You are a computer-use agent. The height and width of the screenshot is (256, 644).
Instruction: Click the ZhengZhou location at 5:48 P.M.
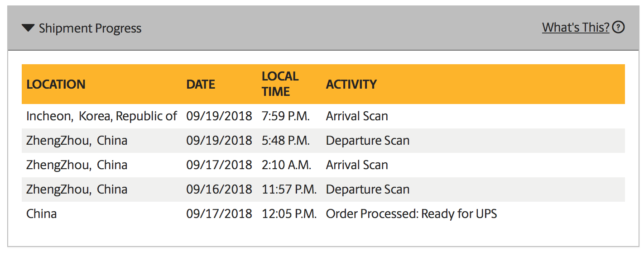click(77, 141)
